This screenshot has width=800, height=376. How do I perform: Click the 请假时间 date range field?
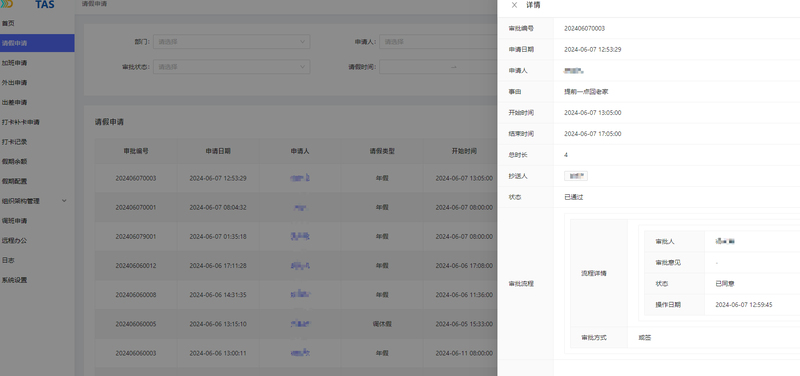[439, 67]
